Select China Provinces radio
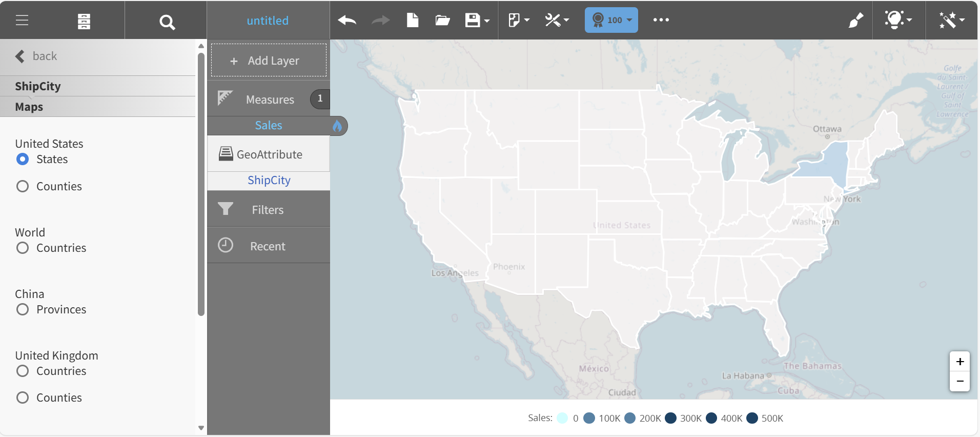 coord(23,309)
